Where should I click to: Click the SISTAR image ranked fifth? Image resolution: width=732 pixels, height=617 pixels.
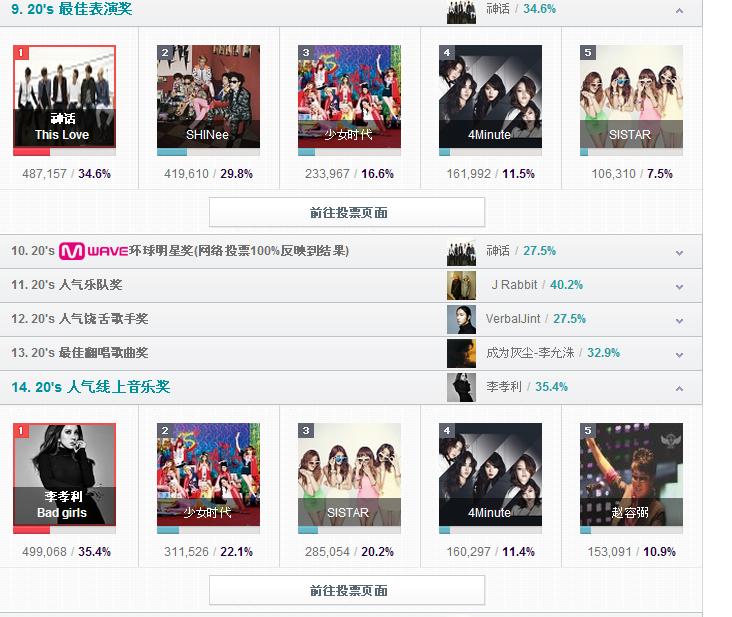(x=631, y=97)
